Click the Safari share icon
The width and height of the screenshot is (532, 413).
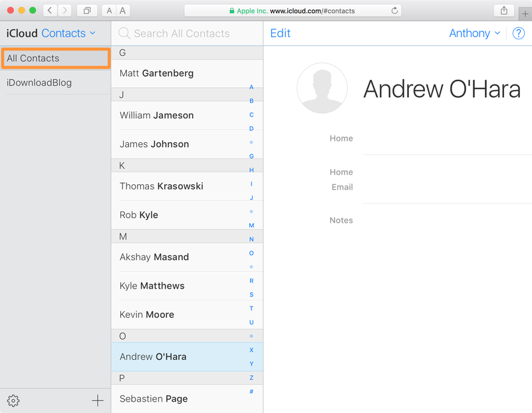tap(504, 11)
